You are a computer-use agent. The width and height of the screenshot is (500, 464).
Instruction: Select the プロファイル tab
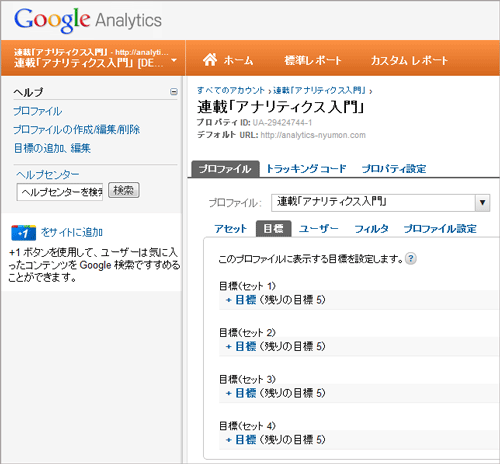tap(225, 169)
